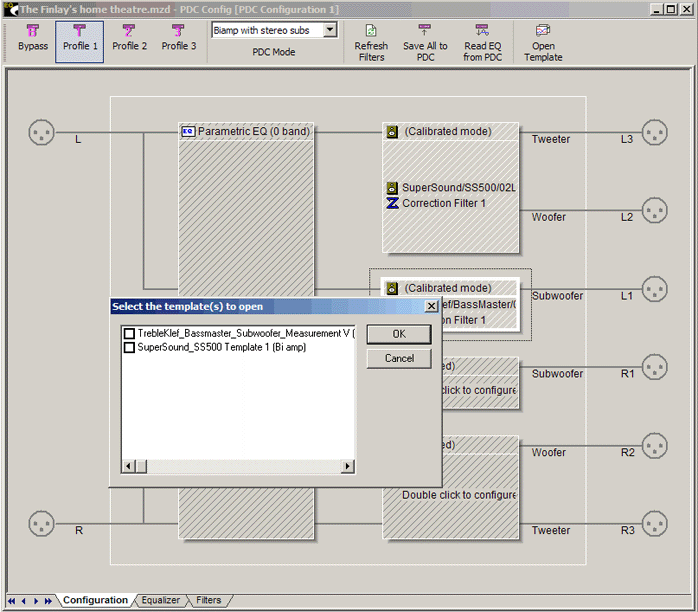Close the Select the template(s) dialog

tap(431, 306)
